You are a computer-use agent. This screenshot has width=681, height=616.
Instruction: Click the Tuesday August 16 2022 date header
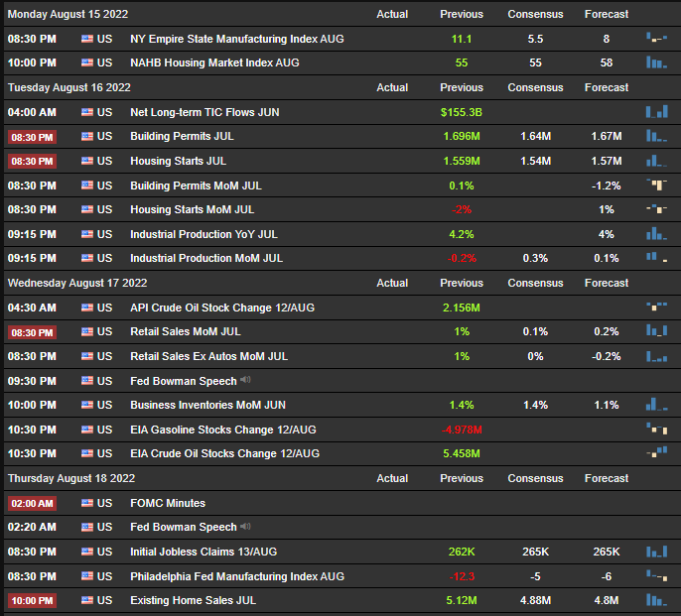(69, 87)
